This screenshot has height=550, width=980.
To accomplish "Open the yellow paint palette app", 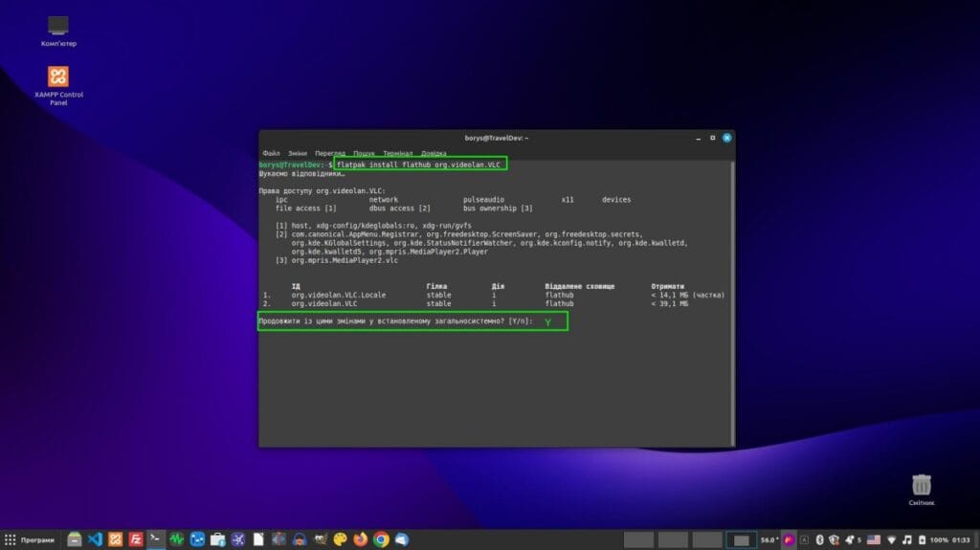I will pos(340,539).
